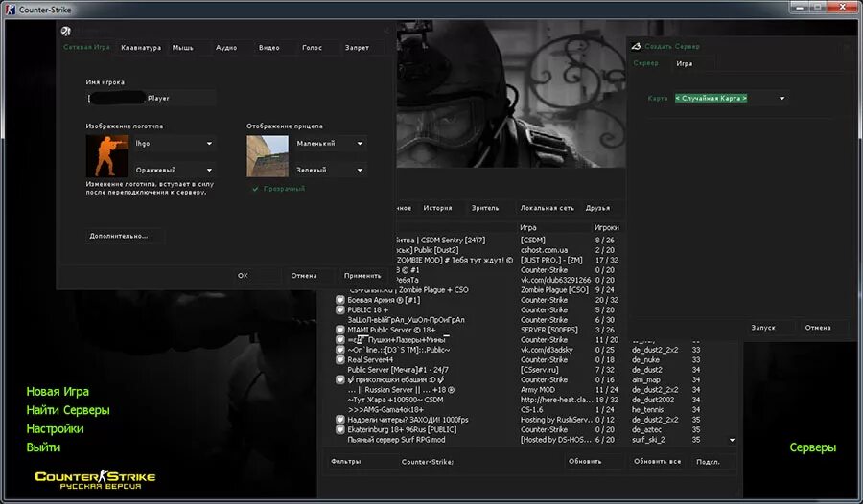
Task: Open the Друзья tab in server browser
Action: (597, 208)
